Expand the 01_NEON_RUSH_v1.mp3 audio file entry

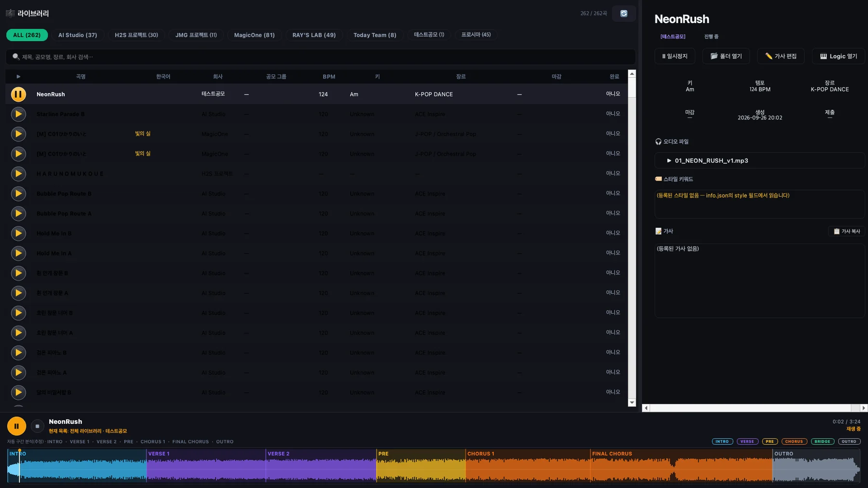point(759,160)
